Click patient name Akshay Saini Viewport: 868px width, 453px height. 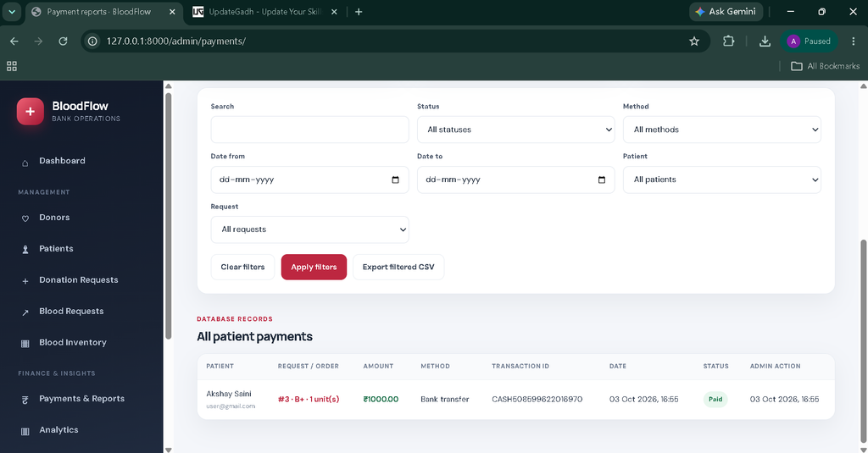pos(229,394)
